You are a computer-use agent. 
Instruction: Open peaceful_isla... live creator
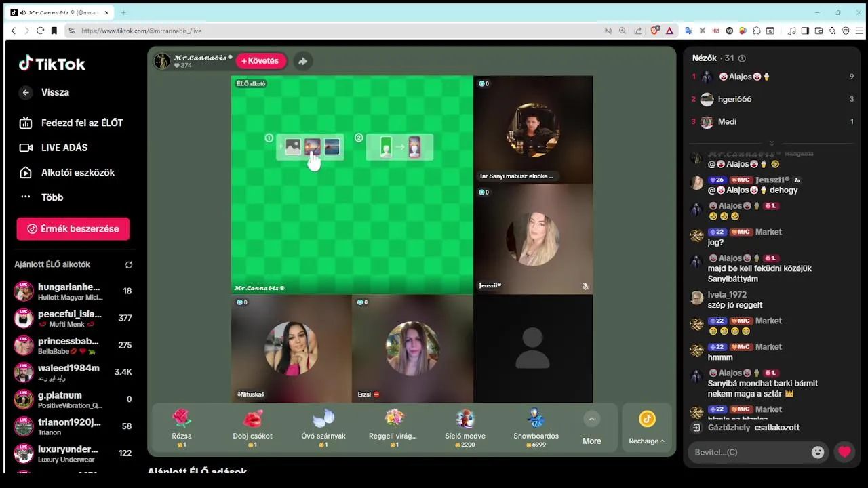pos(73,319)
